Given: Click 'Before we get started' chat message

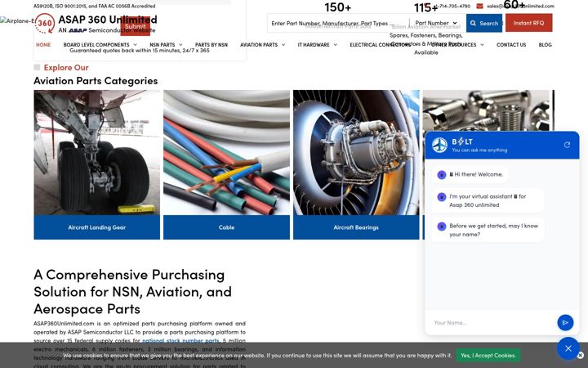Looking at the screenshot, I should 488,230.
